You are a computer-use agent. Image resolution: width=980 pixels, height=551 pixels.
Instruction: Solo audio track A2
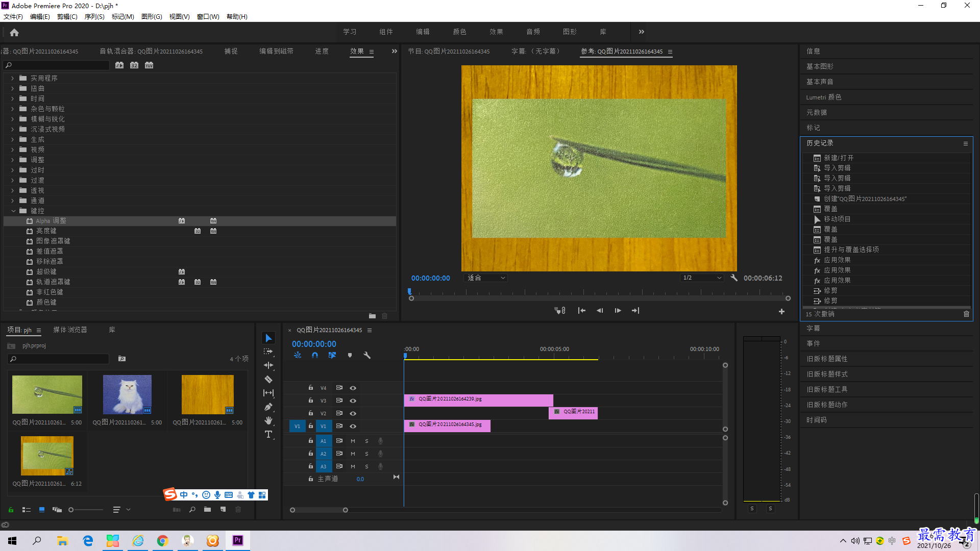[366, 454]
